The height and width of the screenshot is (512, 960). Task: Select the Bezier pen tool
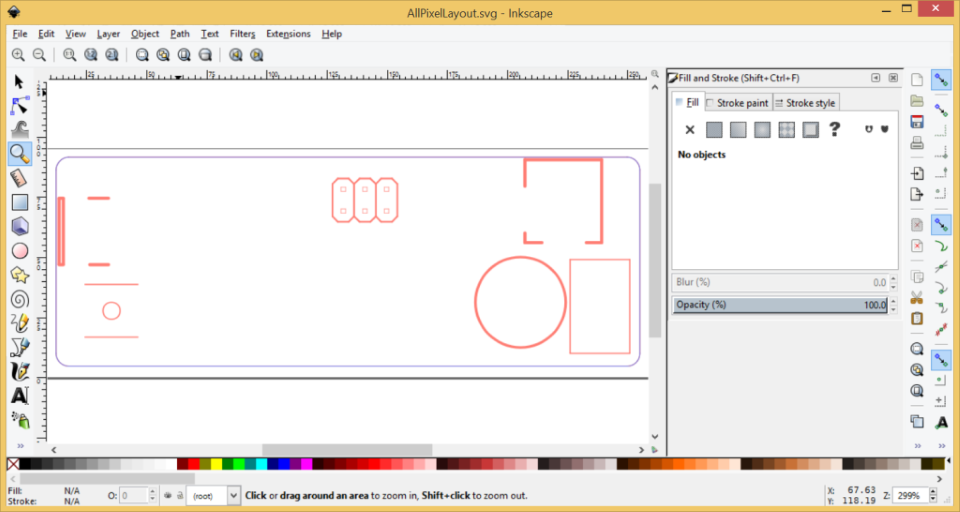pyautogui.click(x=20, y=347)
